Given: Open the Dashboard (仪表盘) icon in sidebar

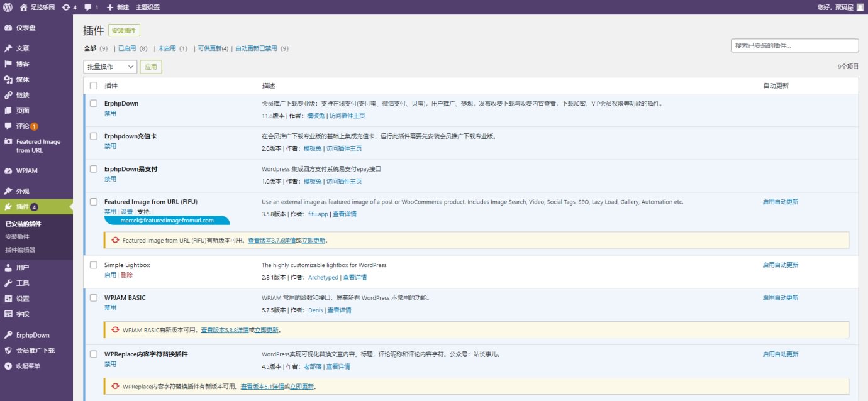Looking at the screenshot, I should tap(8, 28).
